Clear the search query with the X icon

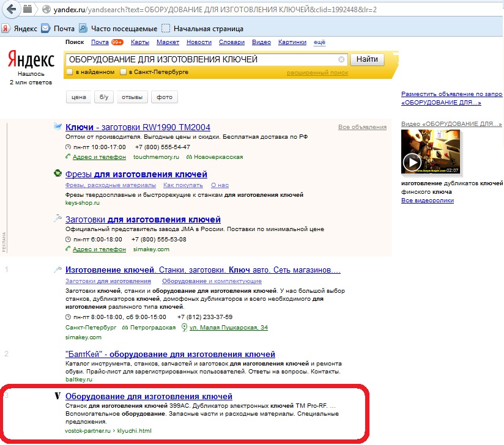(341, 59)
